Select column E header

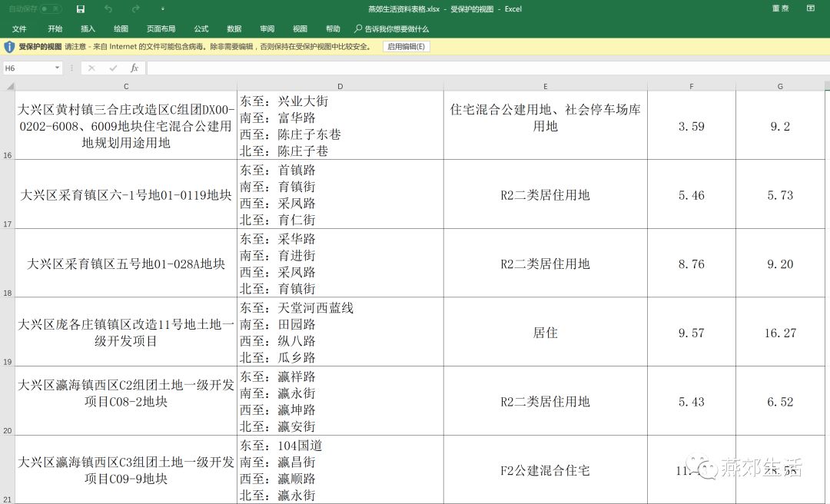point(545,86)
